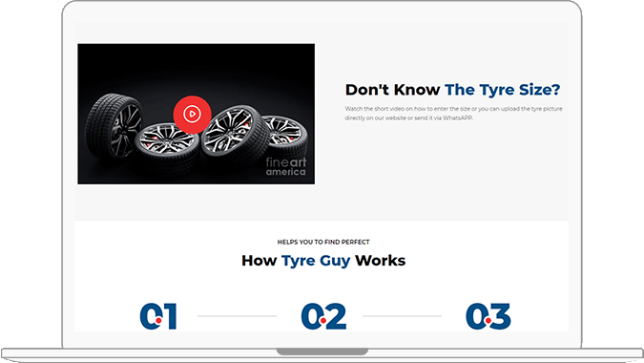Play the tyre size video
The image size is (644, 363).
192,114
